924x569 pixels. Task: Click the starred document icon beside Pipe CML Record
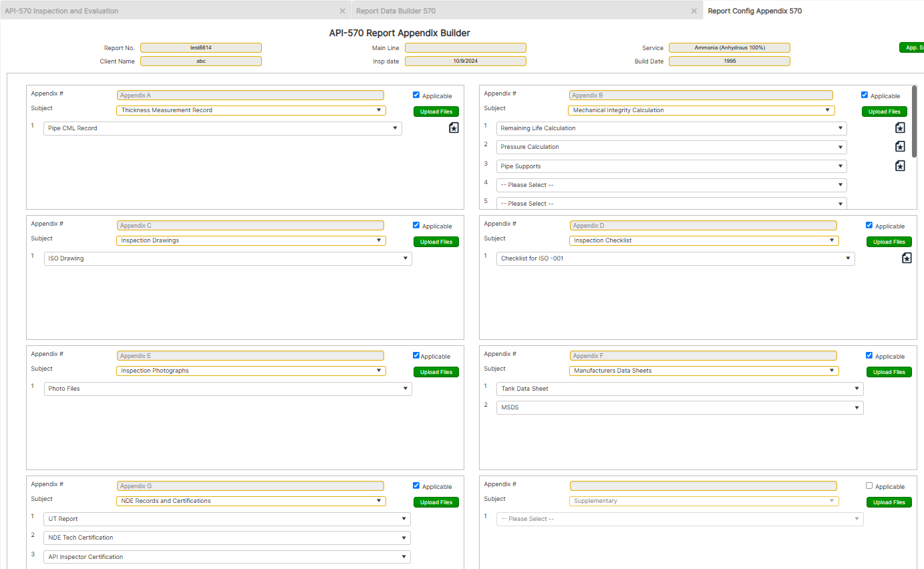tap(454, 128)
